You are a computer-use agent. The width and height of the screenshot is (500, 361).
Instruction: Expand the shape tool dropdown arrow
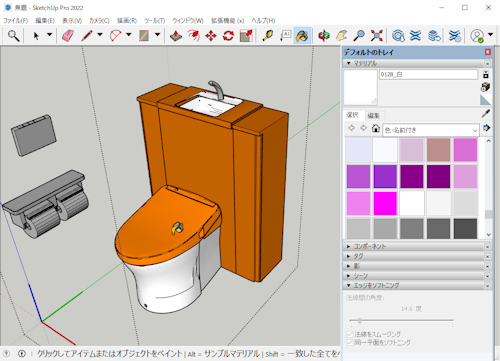click(158, 35)
